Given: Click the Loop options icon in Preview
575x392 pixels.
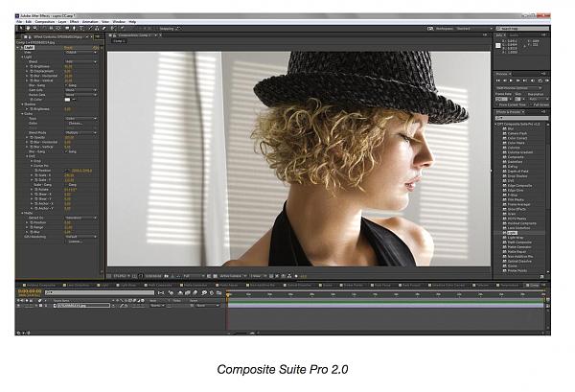Looking at the screenshot, I should point(540,81).
